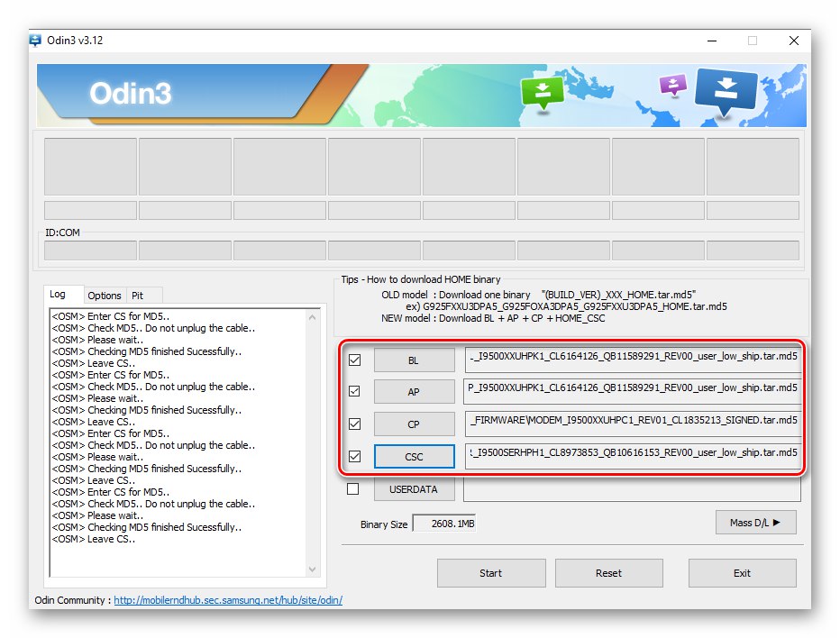Disable the CP modem checkbox
The height and width of the screenshot is (638, 840).
[x=355, y=424]
